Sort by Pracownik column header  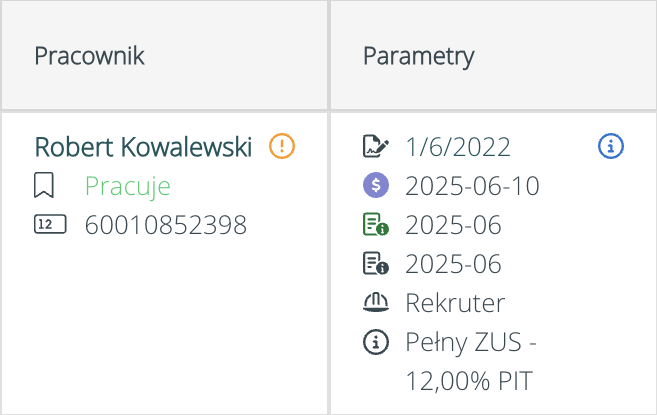90,55
